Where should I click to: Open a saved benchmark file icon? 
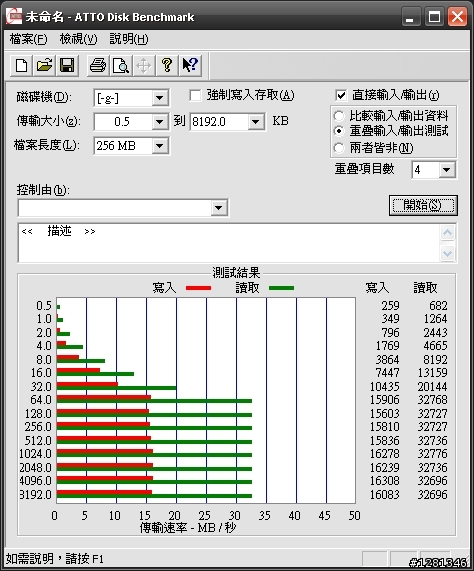44,66
